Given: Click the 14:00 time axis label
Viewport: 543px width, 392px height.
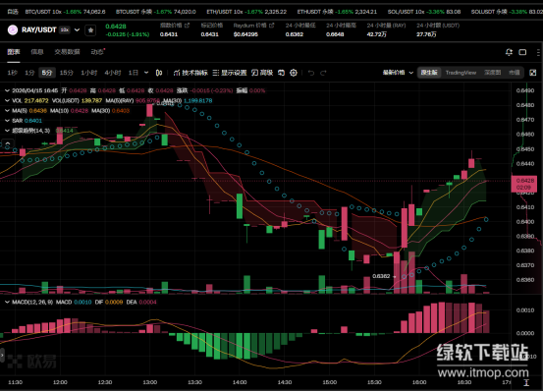Looking at the screenshot, I should click(x=240, y=382).
